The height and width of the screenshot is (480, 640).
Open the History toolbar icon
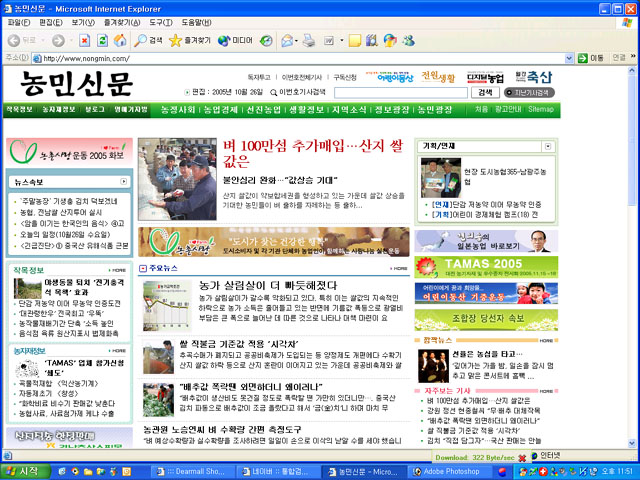(x=266, y=40)
